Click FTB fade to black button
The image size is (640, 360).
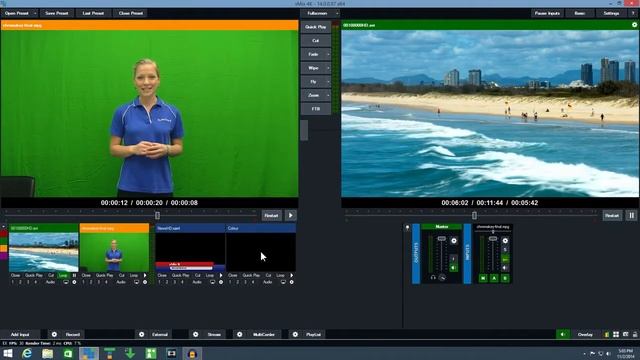tap(316, 109)
